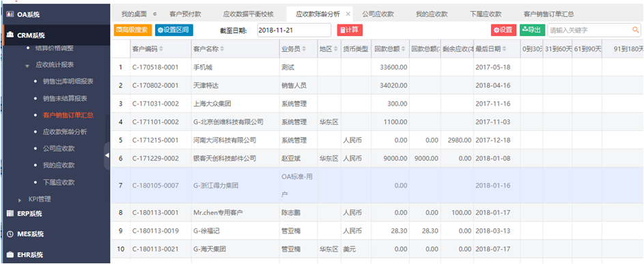644x264 pixels.
Task: Sort by 业务员 column arrows
Action: coord(305,49)
